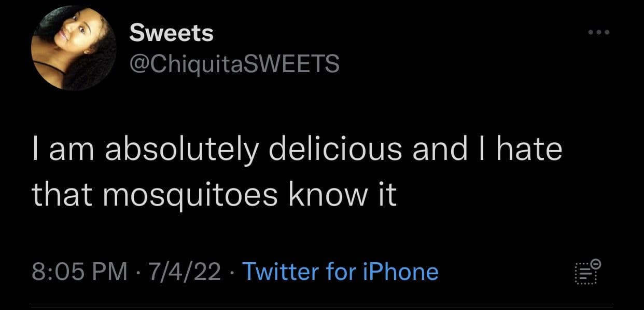This screenshot has height=310, width=644.
Task: Click the 8:05 PM timestamp
Action: point(79,271)
